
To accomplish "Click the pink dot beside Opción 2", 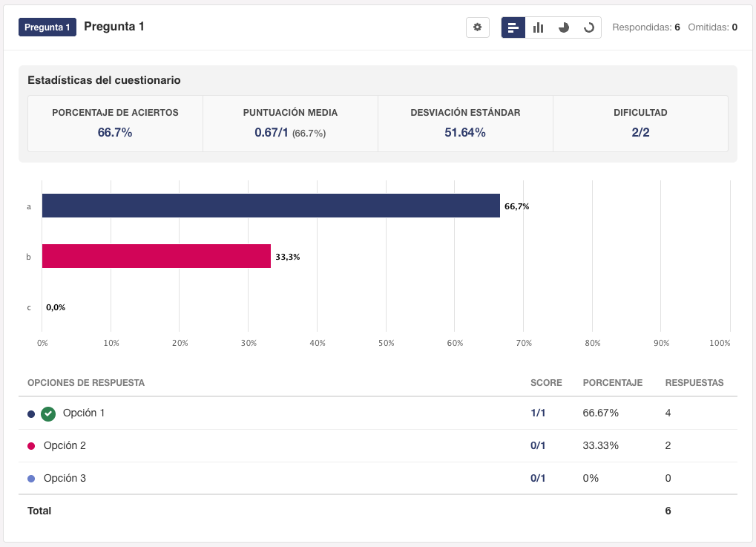I will tap(31, 446).
